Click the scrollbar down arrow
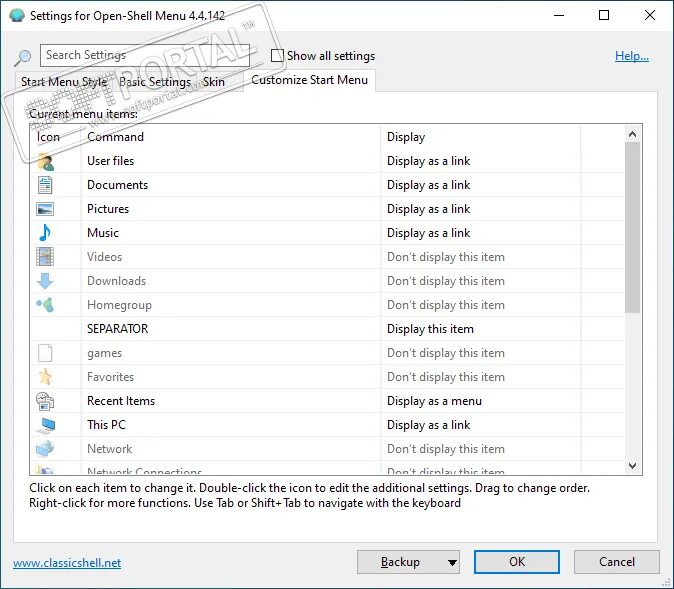 click(x=632, y=466)
